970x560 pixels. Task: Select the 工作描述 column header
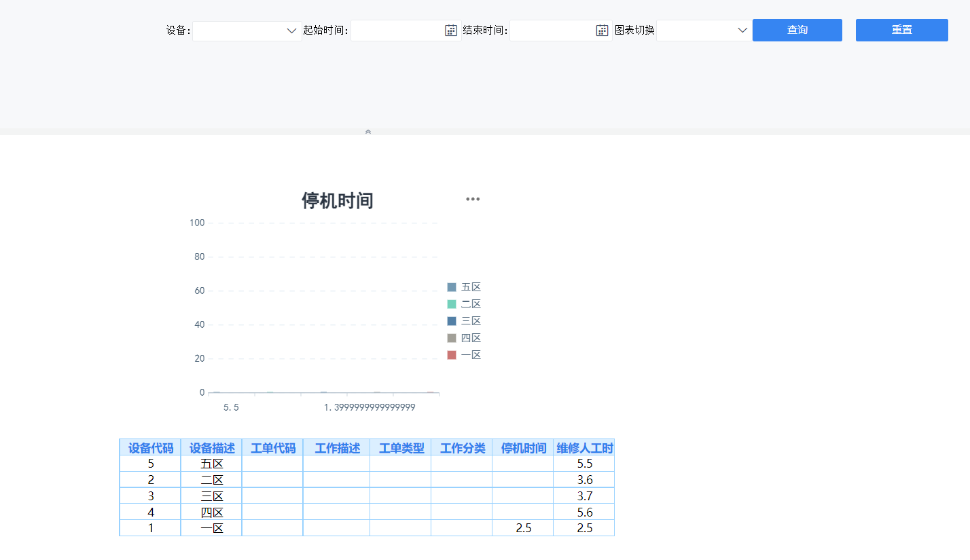click(x=337, y=448)
